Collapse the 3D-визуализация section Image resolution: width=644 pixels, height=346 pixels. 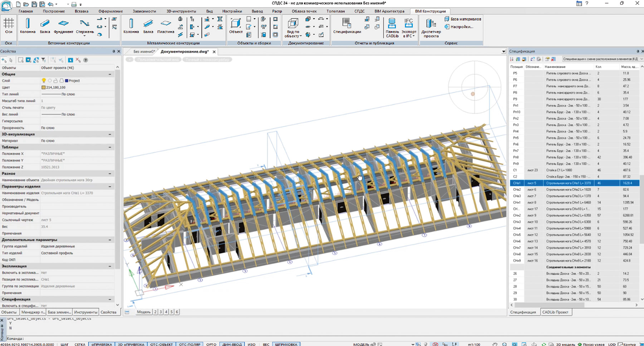(x=110, y=134)
